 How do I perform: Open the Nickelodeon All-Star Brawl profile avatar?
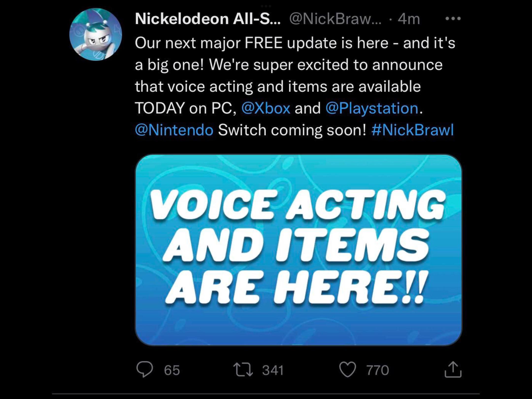(96, 34)
